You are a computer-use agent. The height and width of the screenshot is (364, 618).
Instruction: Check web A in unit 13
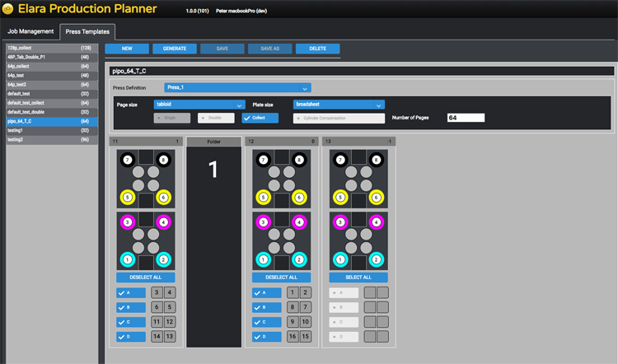344,292
